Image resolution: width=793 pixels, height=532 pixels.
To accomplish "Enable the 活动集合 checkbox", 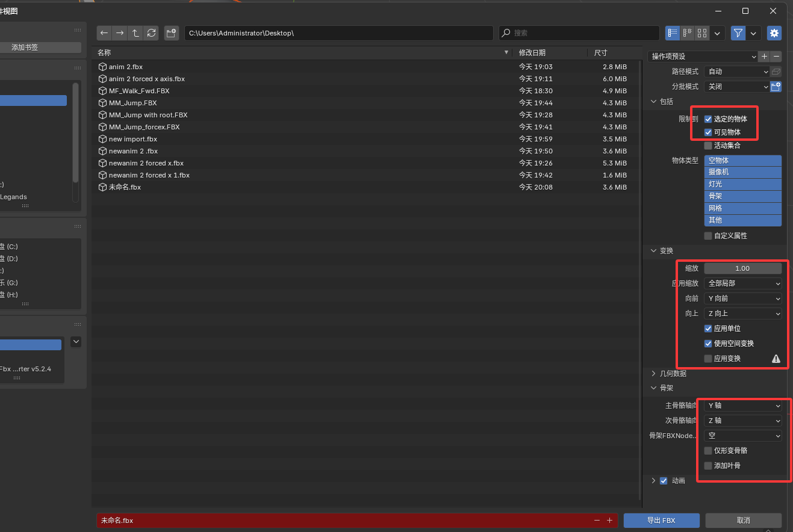I will tap(708, 146).
